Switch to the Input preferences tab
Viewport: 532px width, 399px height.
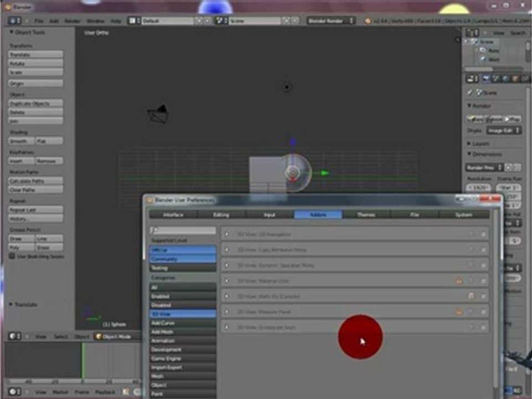tap(269, 215)
